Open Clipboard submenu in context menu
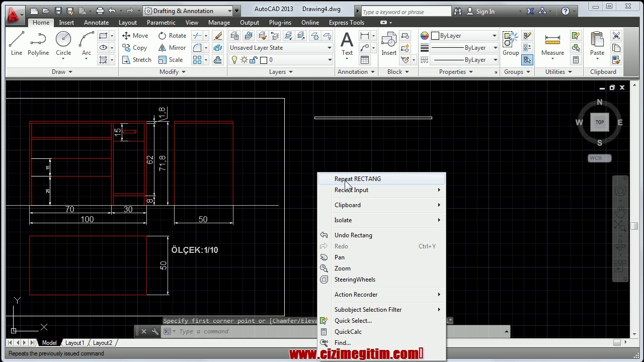This screenshot has height=362, width=644. coord(382,205)
